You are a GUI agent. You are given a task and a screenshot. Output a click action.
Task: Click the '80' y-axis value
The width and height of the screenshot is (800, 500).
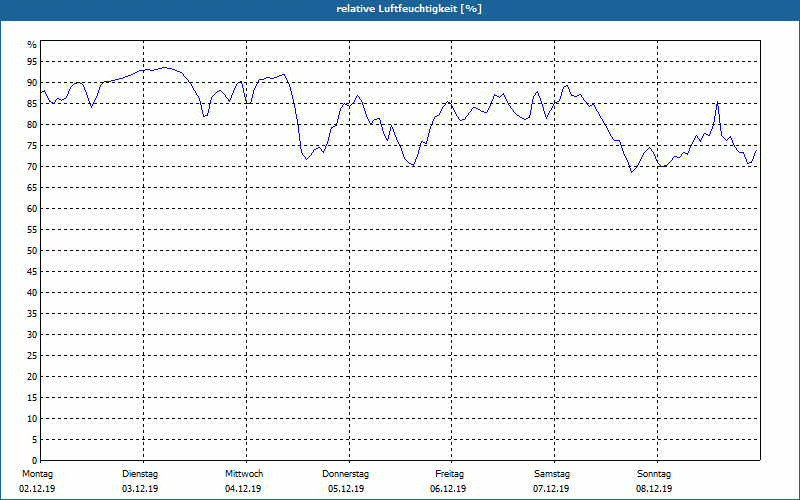click(x=32, y=124)
